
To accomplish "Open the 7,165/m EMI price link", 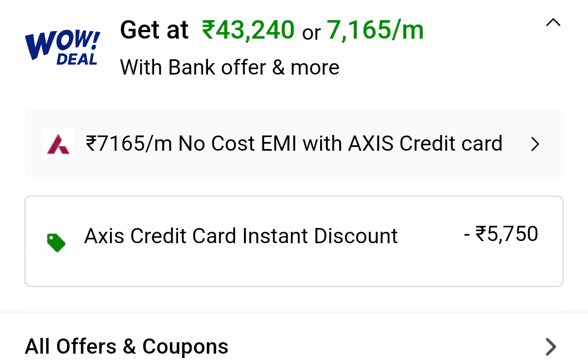I will 375,30.
